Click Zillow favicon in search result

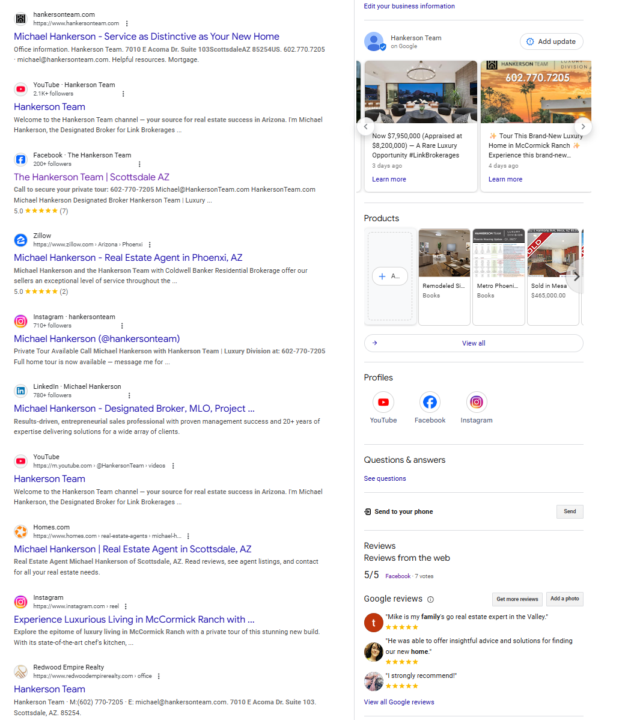(21, 240)
